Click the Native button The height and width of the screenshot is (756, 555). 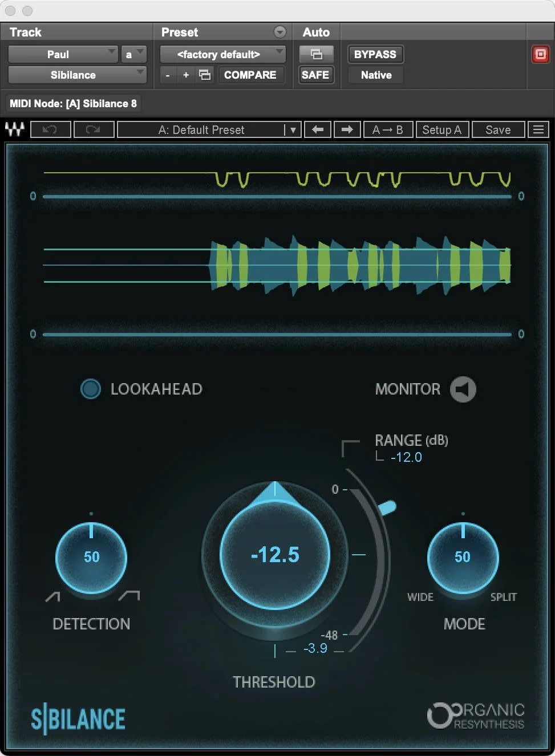pyautogui.click(x=376, y=75)
